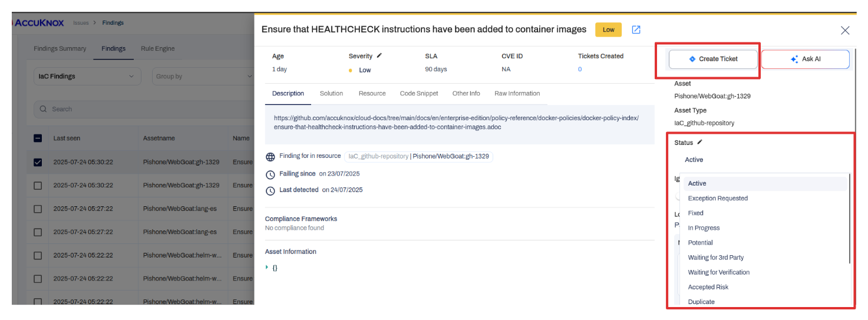The width and height of the screenshot is (868, 320).
Task: Edit severity with pencil icon
Action: click(x=379, y=55)
